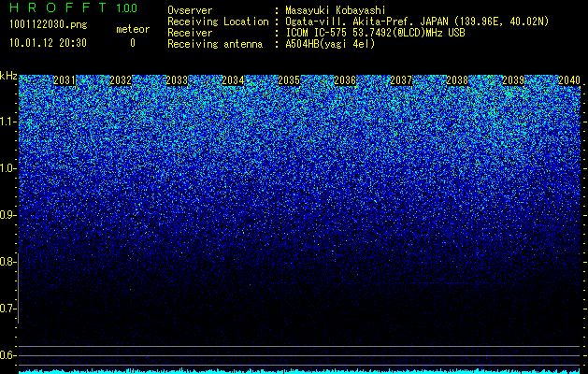Click the 2037 time marker
The image size is (588, 374).
401,80
